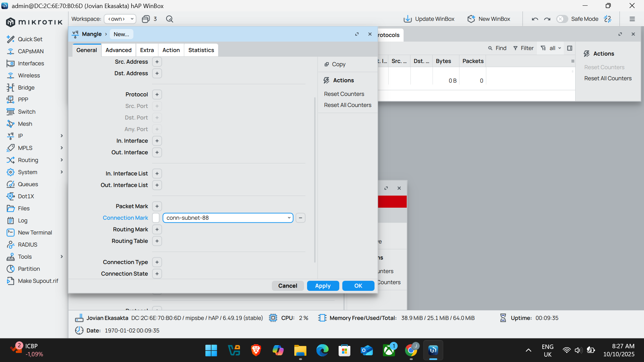Viewport: 644px width, 362px height.
Task: Click Copy in the Mangle dialog
Action: click(335, 64)
